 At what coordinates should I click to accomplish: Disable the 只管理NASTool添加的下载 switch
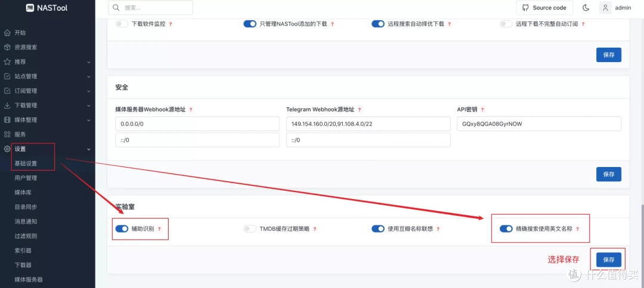250,24
